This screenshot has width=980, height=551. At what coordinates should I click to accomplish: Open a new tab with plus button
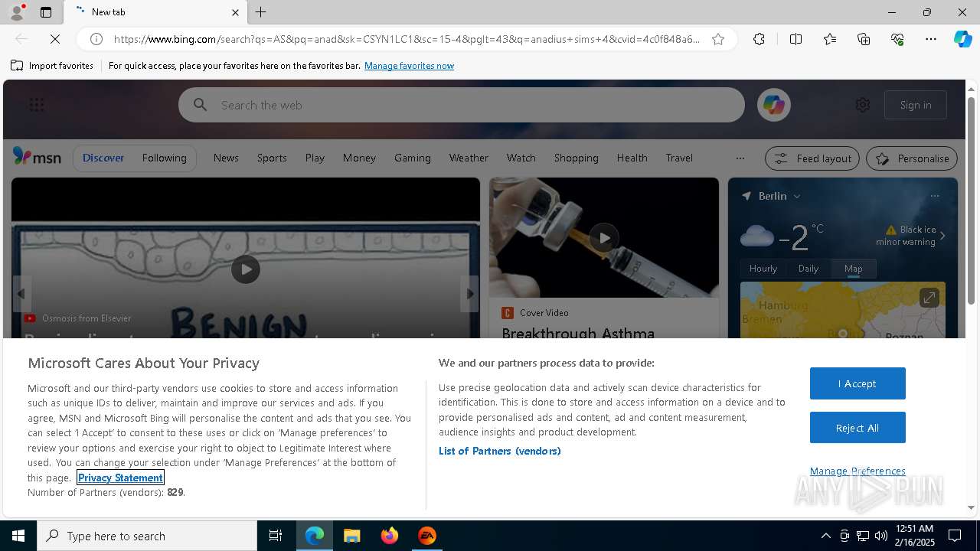[261, 12]
